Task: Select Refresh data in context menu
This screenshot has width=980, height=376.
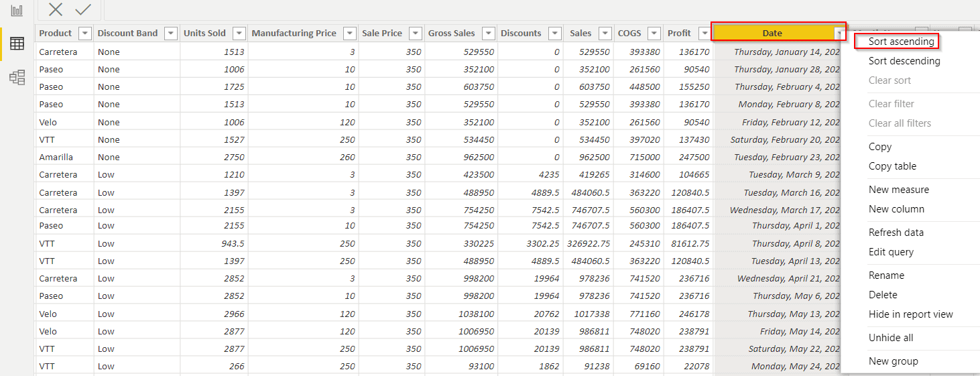Action: point(896,233)
